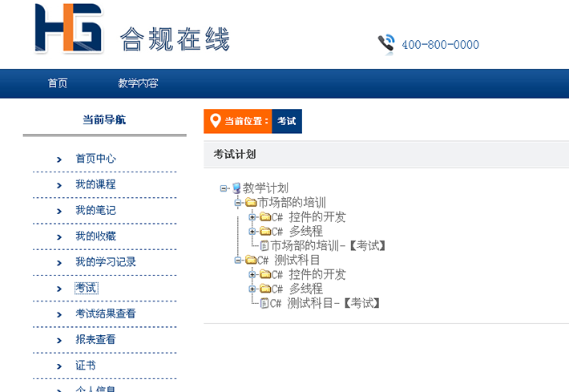Open 考试结果查看 from the sidebar
Viewport: 569px width, 392px height.
coord(105,313)
